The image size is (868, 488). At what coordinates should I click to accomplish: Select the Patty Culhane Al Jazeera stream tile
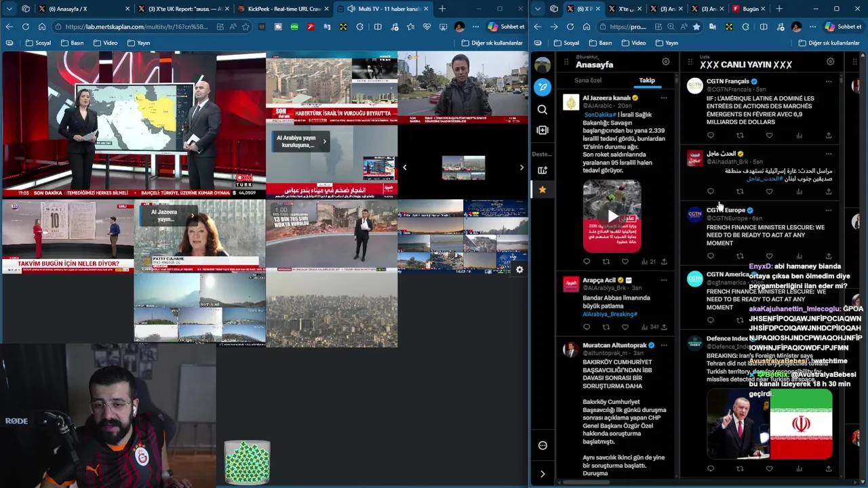click(199, 236)
